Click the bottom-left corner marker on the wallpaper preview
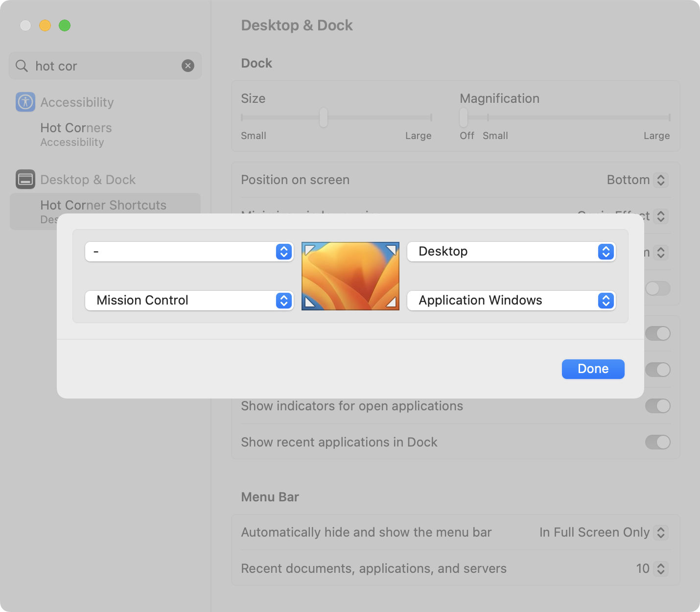 point(309,302)
